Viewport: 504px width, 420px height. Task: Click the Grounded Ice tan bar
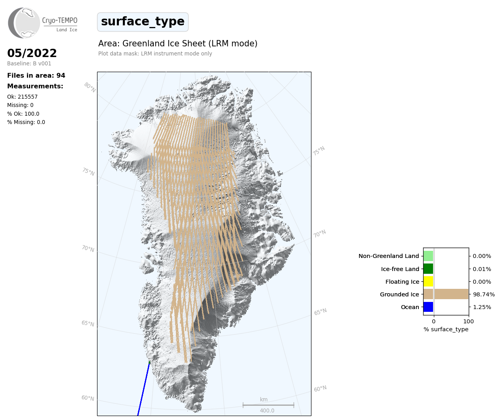point(446,294)
